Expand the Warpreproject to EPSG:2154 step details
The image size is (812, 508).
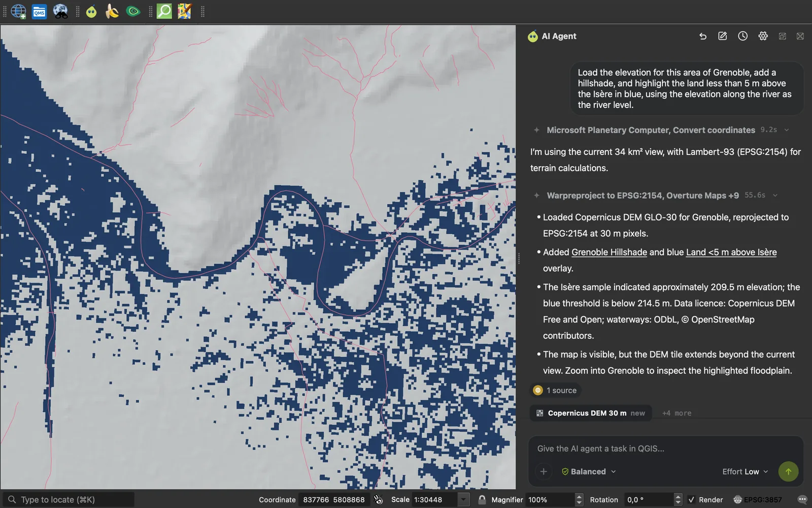coord(775,196)
